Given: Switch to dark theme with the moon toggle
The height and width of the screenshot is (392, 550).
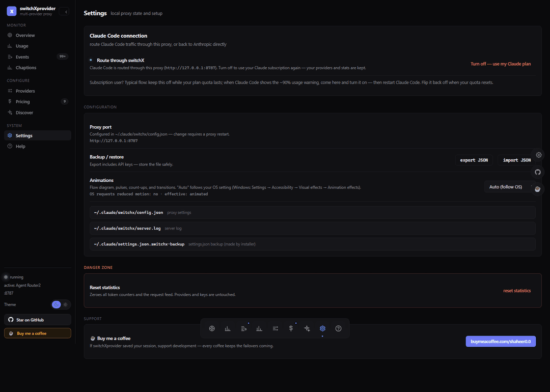Looking at the screenshot, I should [56, 305].
